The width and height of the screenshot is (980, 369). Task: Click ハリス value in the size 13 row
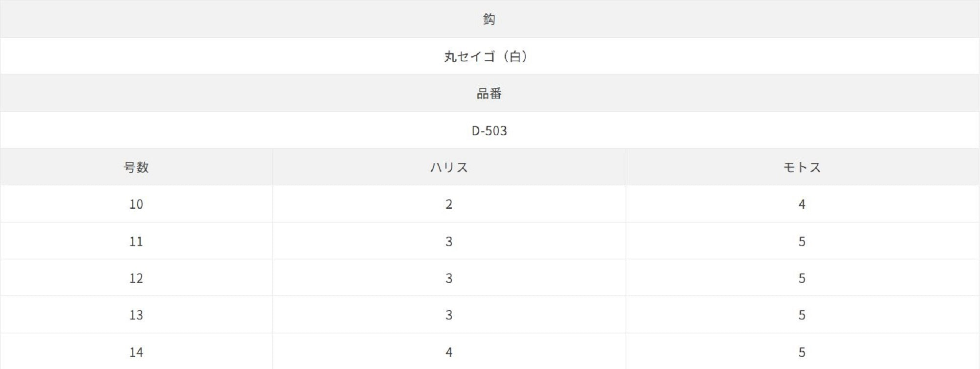[449, 315]
